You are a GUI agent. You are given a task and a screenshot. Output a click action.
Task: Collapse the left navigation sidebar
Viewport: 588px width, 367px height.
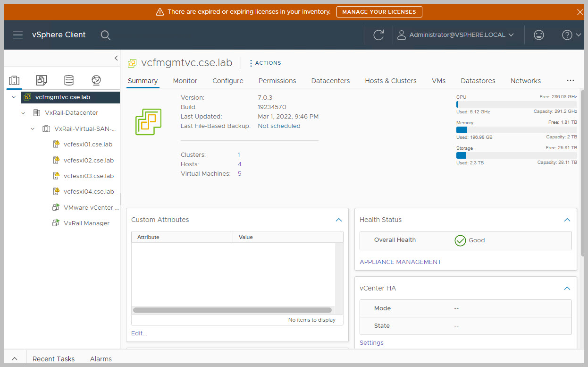(x=116, y=58)
